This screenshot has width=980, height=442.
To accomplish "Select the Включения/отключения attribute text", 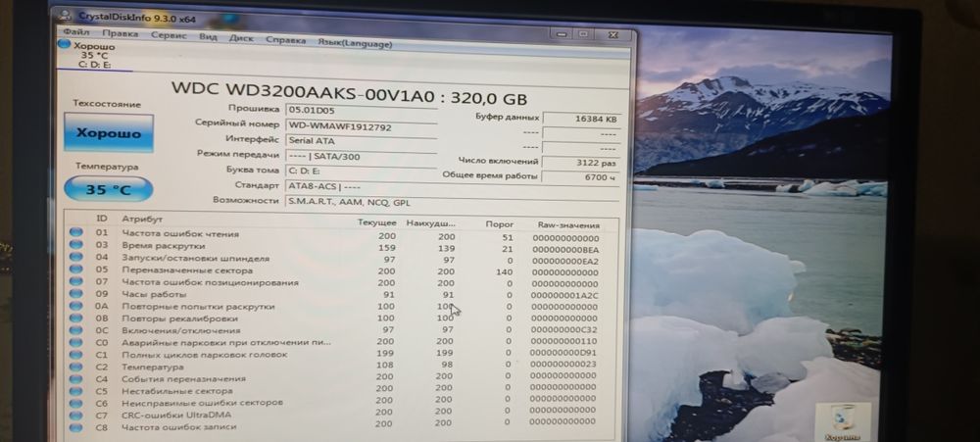I will tap(180, 330).
